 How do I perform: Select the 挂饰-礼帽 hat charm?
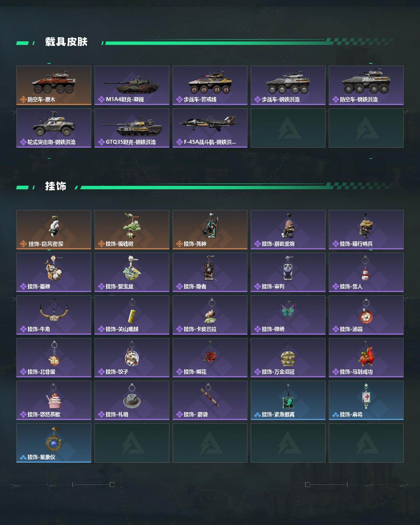(132, 400)
